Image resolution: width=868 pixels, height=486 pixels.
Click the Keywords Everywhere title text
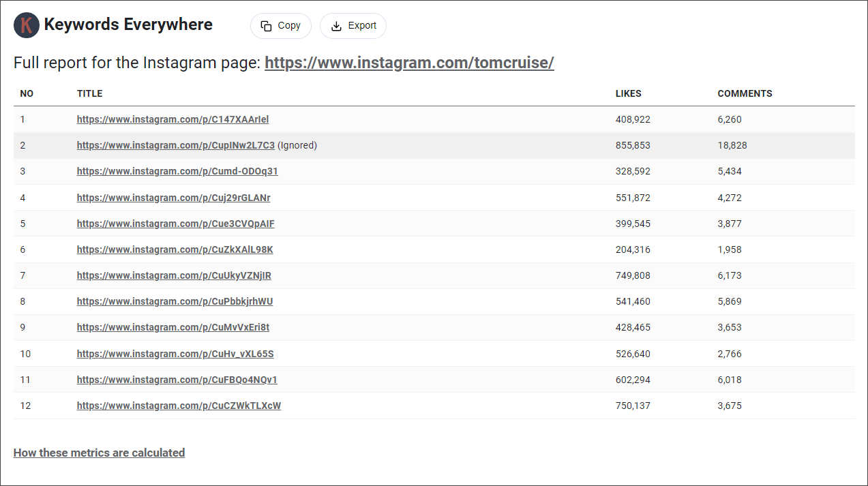click(x=128, y=25)
